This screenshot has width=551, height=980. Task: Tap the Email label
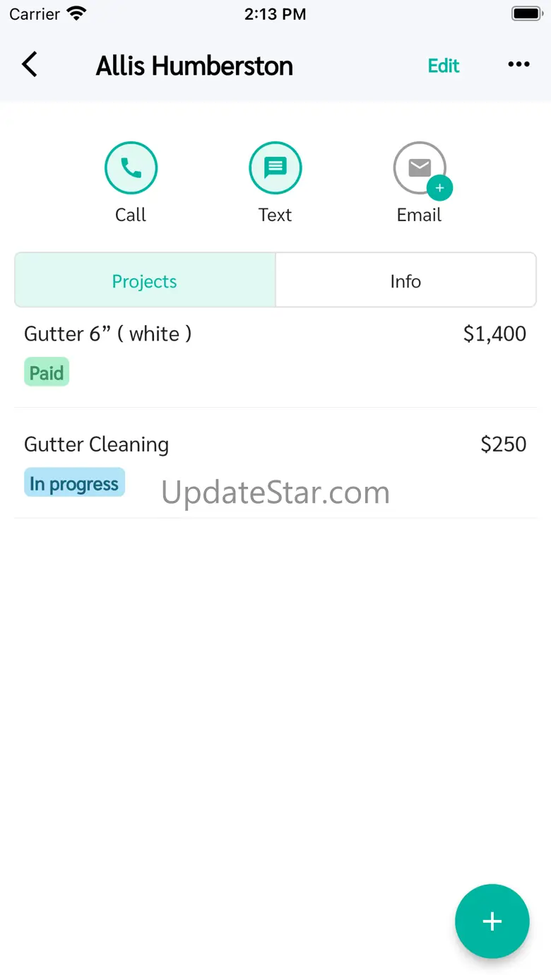419,215
